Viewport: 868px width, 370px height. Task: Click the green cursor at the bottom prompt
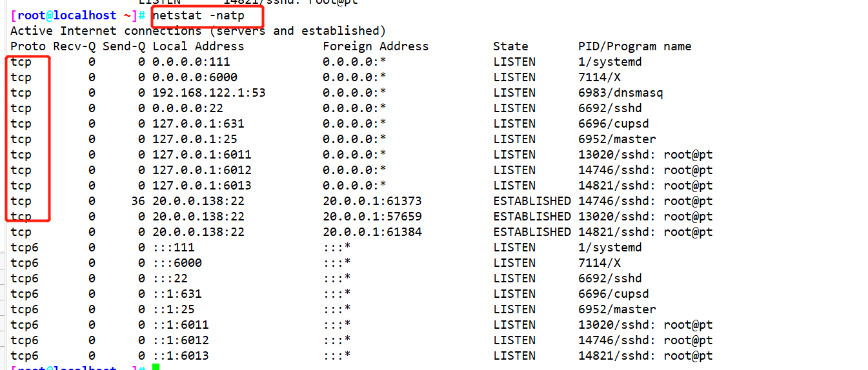point(156,367)
